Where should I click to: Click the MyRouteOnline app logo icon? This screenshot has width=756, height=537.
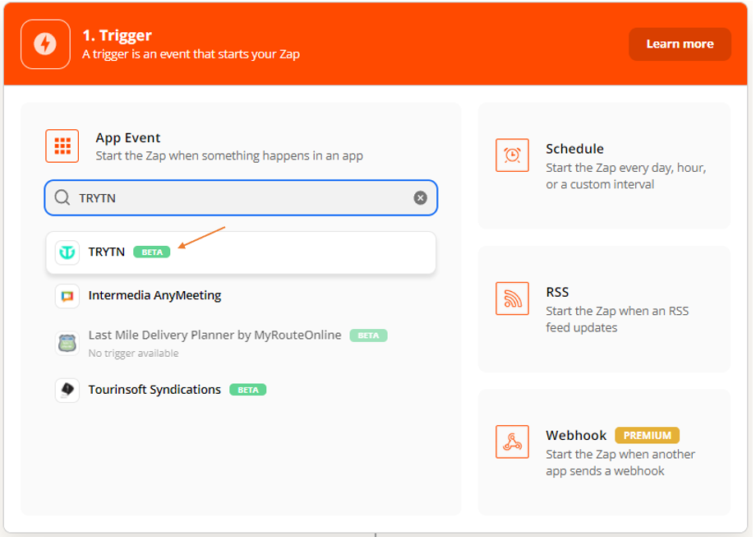67,343
